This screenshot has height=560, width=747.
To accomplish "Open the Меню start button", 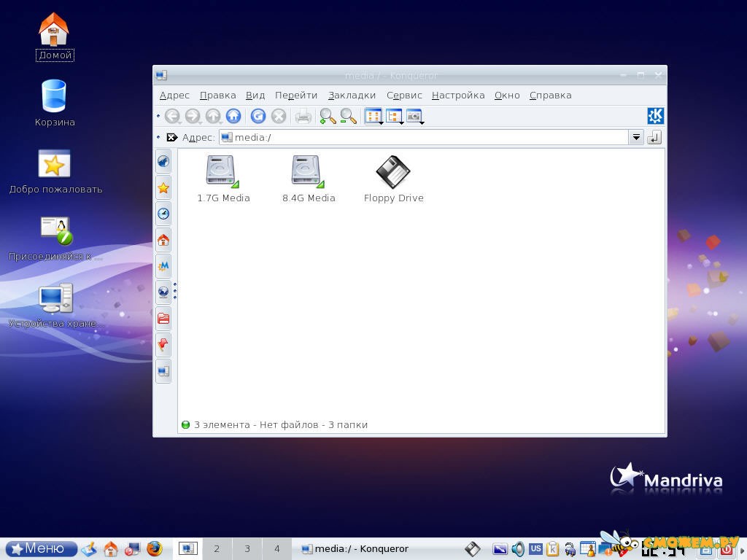I will [x=42, y=548].
